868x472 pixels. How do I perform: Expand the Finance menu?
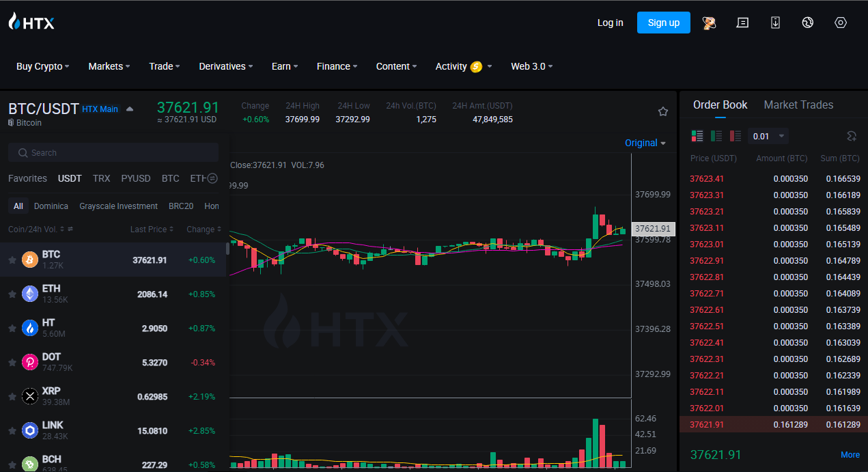click(337, 66)
